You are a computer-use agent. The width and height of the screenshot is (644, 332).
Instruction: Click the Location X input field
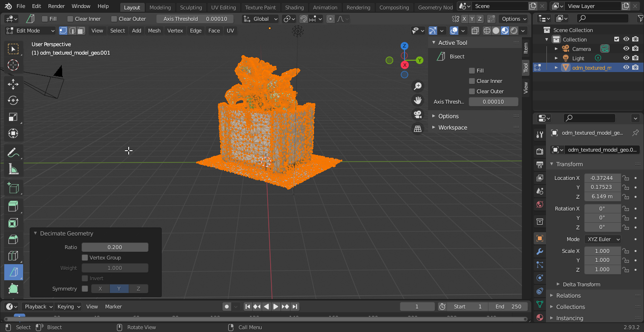pyautogui.click(x=602, y=178)
